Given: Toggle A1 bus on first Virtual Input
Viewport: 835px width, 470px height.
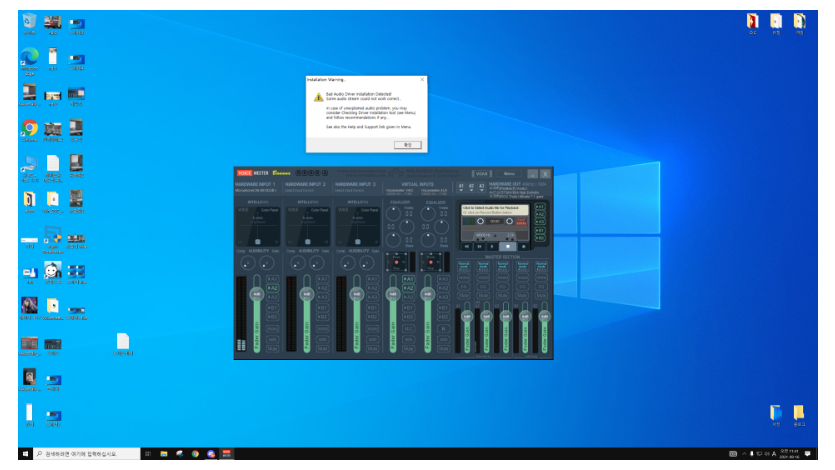Looking at the screenshot, I should click(408, 279).
